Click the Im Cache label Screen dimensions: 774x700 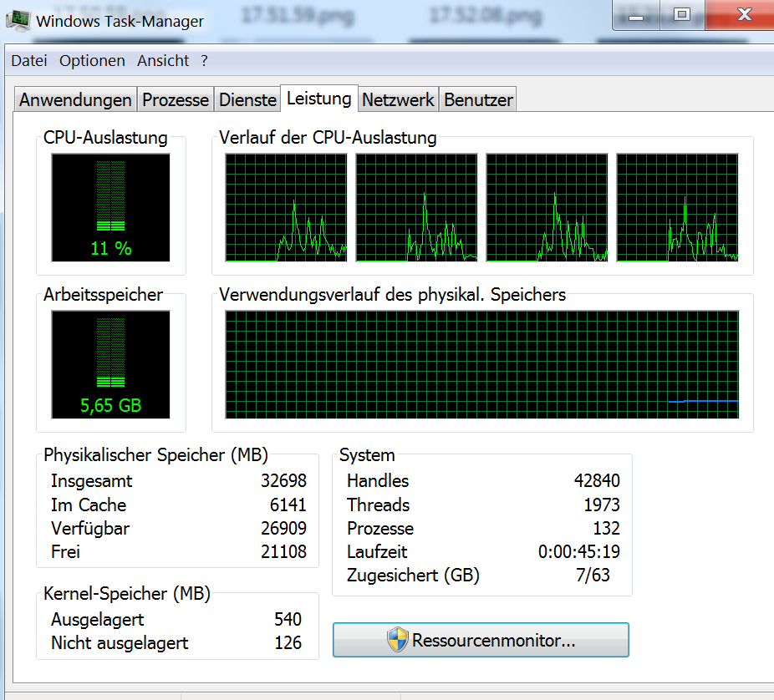(x=89, y=505)
